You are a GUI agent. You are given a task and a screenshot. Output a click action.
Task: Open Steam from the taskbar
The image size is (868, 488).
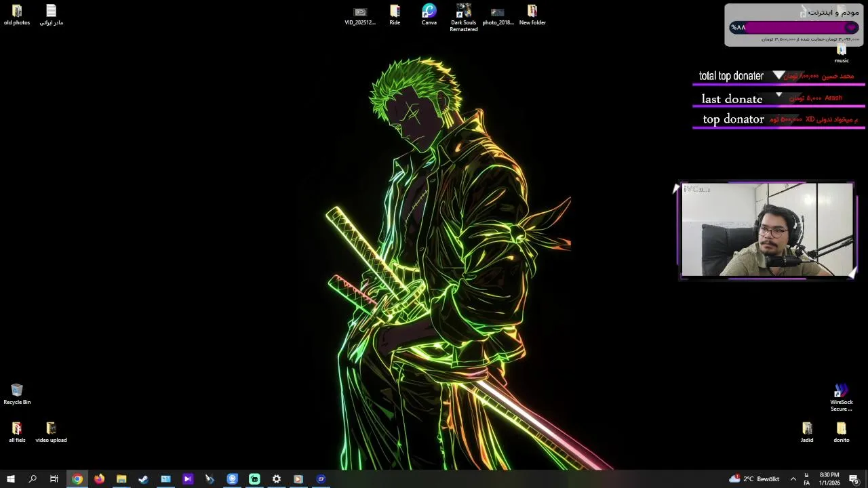[144, 479]
